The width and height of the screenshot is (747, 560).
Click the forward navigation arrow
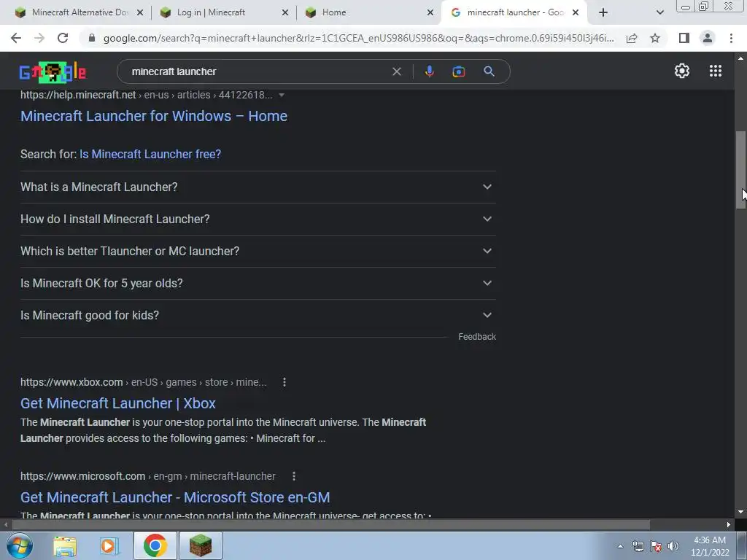pyautogui.click(x=39, y=38)
